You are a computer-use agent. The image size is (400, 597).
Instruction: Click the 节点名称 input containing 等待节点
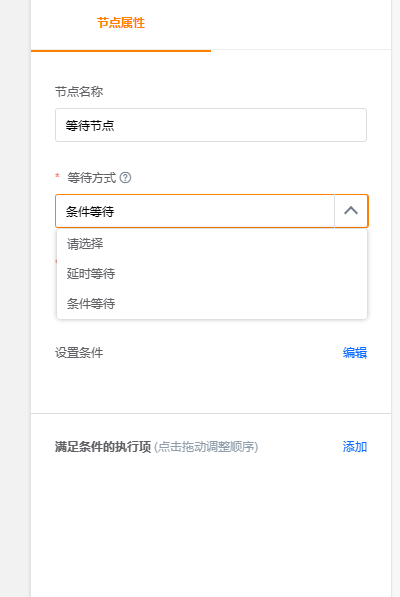(211, 125)
